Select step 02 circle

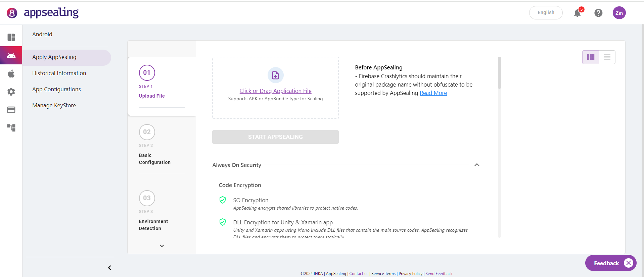tap(147, 132)
